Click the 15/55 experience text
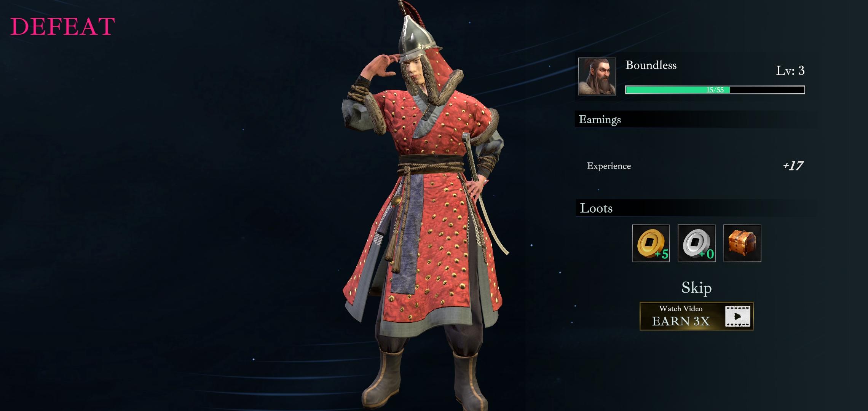This screenshot has height=411, width=868. [715, 90]
